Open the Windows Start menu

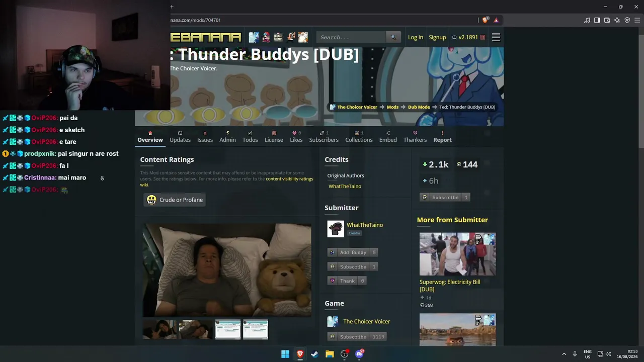tap(285, 354)
